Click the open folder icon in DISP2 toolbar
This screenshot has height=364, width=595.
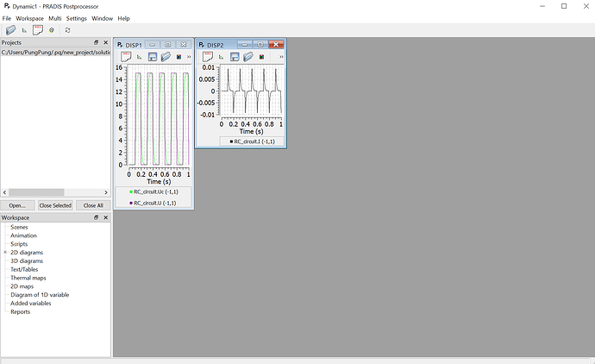tap(248, 57)
